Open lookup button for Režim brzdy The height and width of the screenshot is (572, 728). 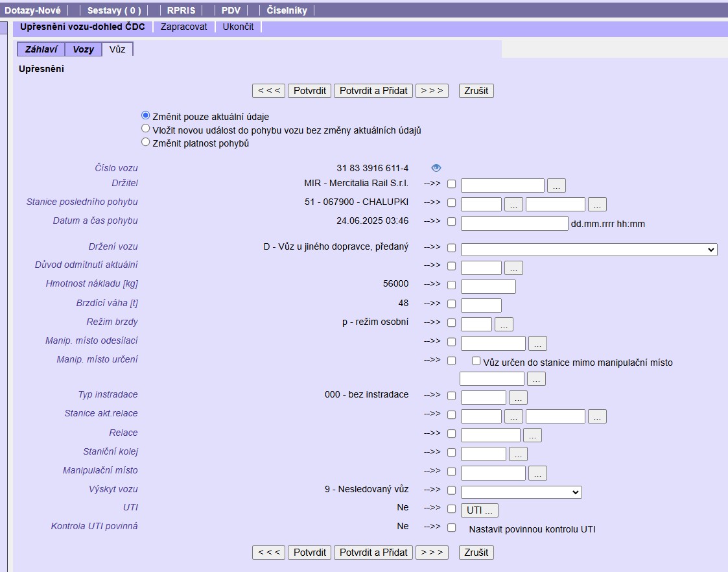click(x=504, y=324)
